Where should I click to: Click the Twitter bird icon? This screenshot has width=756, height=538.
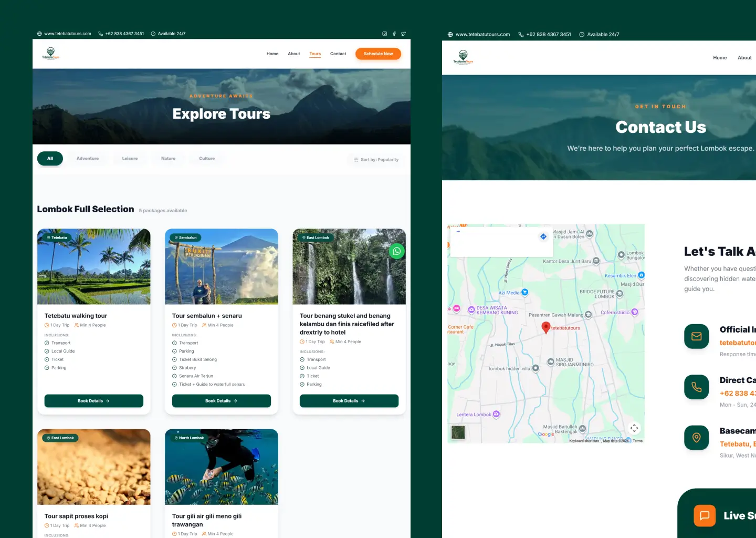pos(403,34)
